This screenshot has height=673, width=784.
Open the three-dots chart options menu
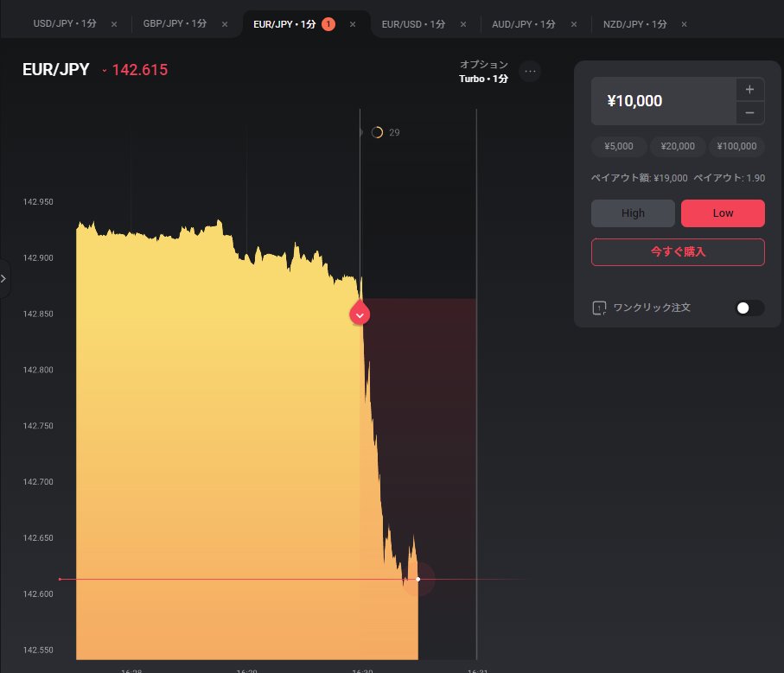click(x=530, y=72)
